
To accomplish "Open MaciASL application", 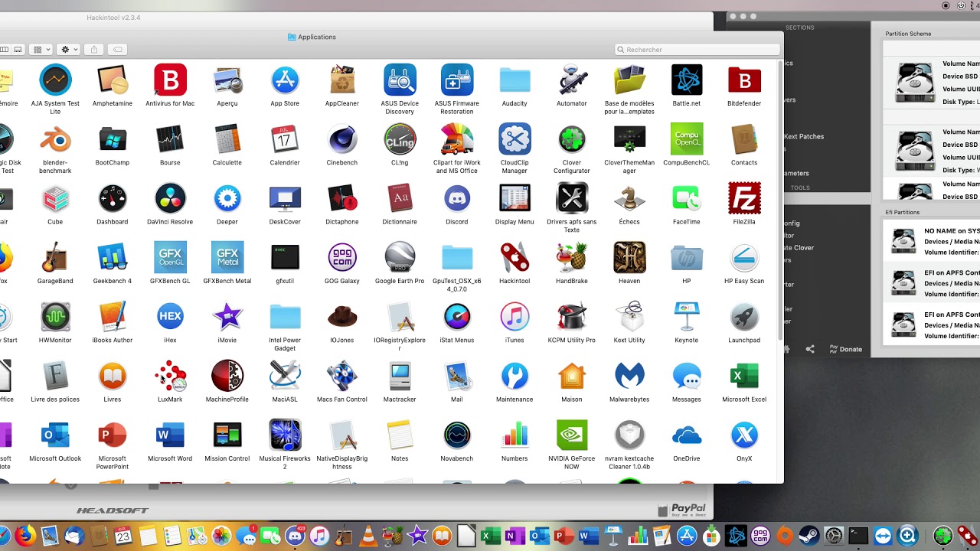I will 285,376.
